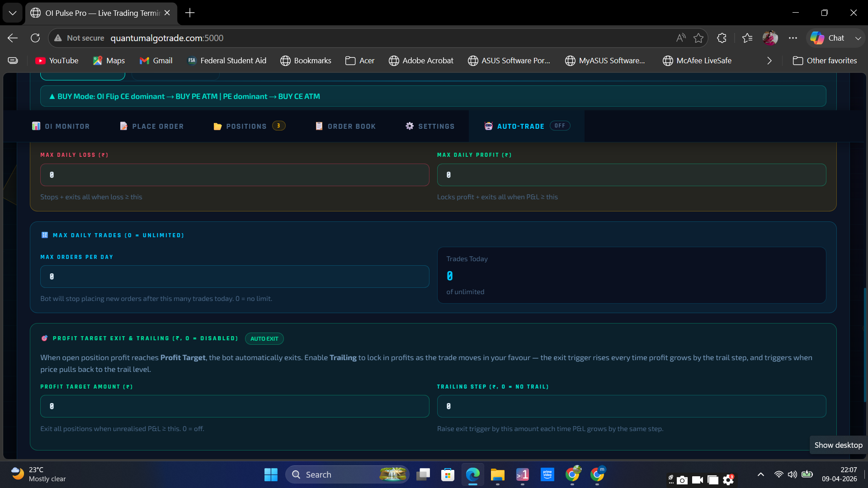Open Prime Video from taskbar

pyautogui.click(x=547, y=474)
